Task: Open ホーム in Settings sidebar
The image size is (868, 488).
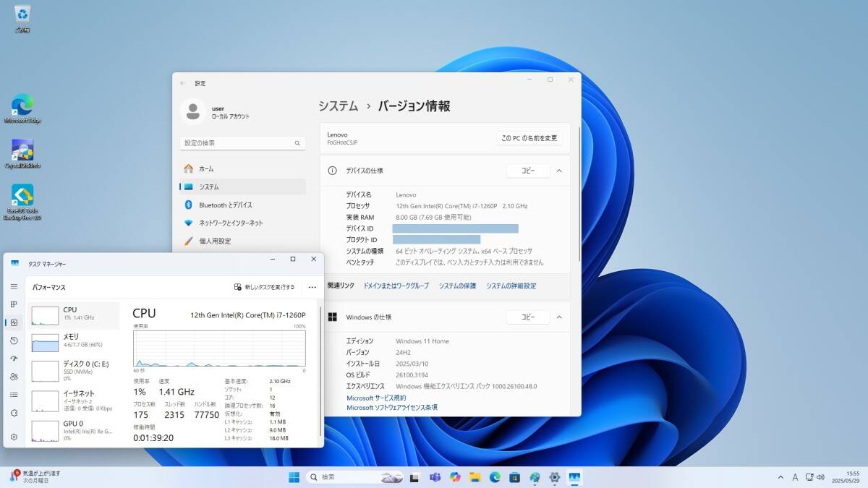Action: click(242, 168)
